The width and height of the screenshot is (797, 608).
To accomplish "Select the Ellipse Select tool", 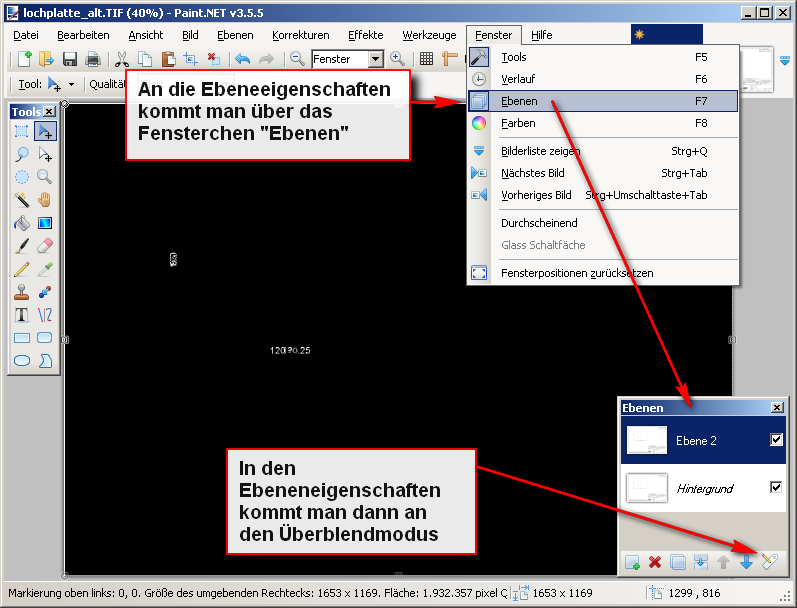I will [21, 177].
